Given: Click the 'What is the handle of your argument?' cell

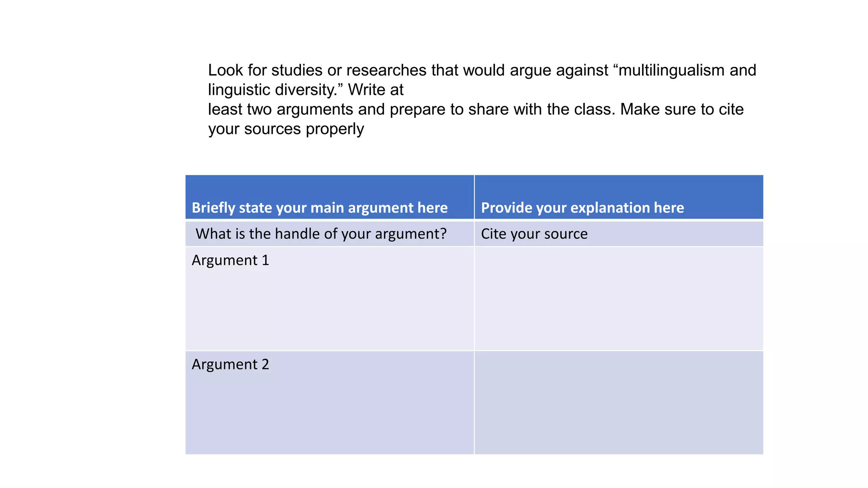Looking at the screenshot, I should click(x=329, y=233).
